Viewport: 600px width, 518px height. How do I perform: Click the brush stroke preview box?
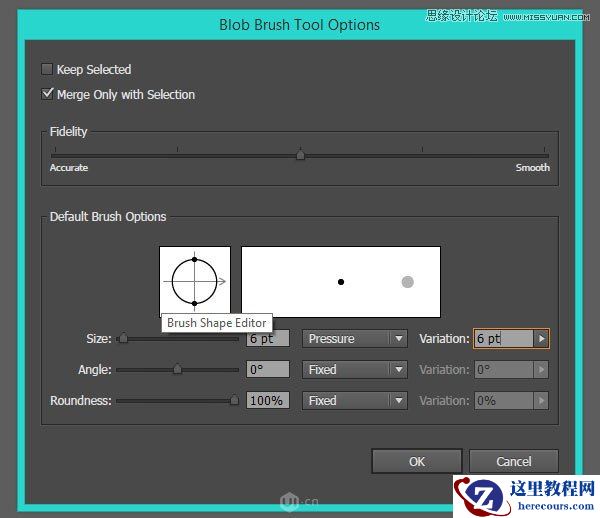[x=341, y=282]
